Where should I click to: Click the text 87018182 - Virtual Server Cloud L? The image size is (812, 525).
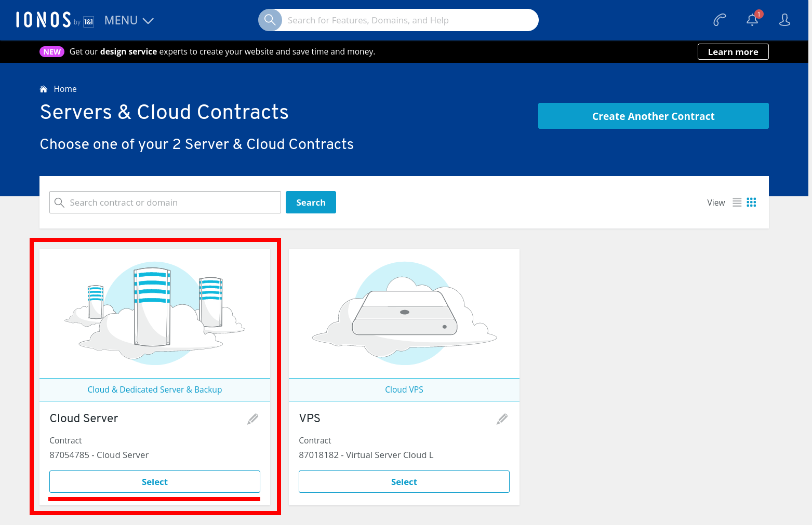coord(366,455)
